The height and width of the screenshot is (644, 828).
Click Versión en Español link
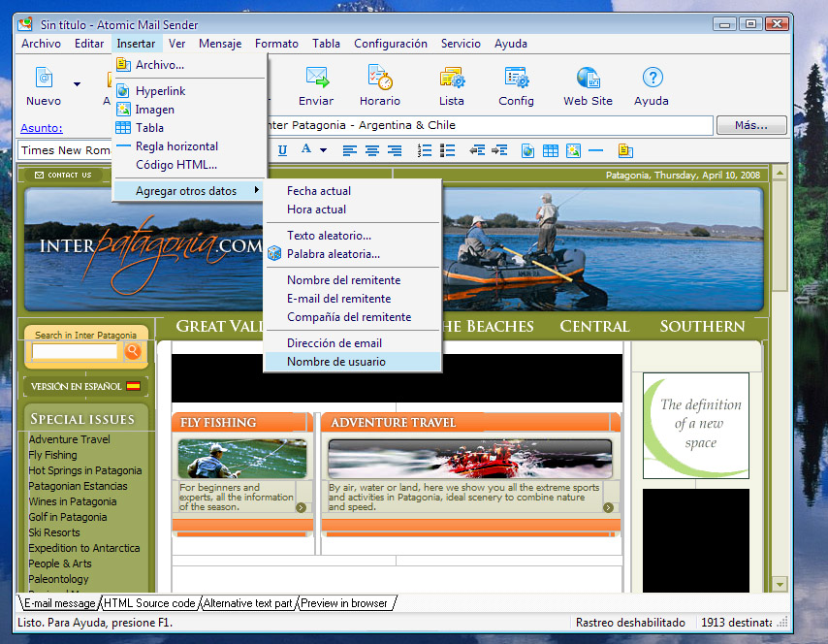[x=85, y=386]
